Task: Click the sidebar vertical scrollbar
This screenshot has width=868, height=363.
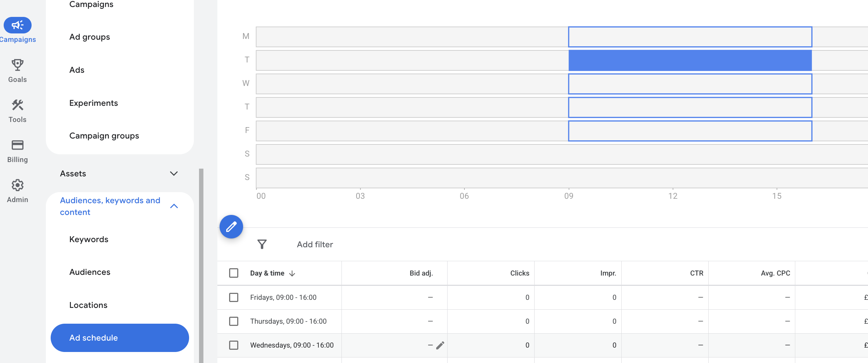Action: coord(201,266)
